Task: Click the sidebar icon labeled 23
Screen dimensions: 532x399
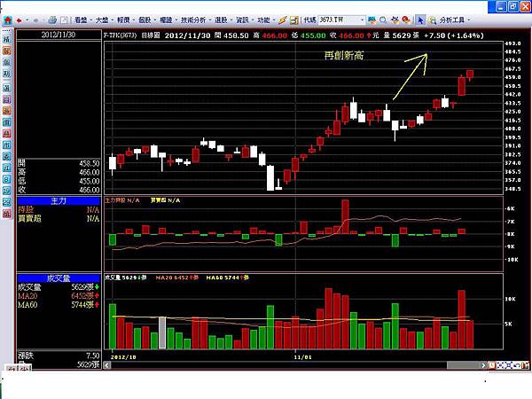Action: (6, 202)
